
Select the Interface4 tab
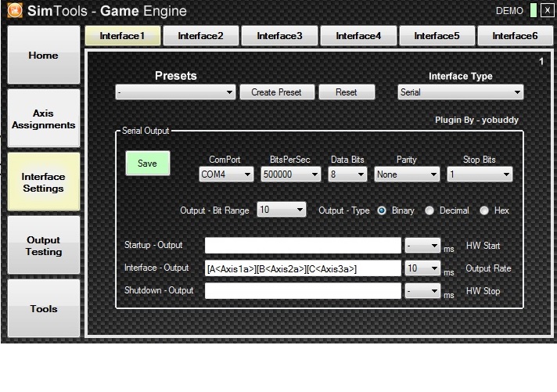pos(358,35)
